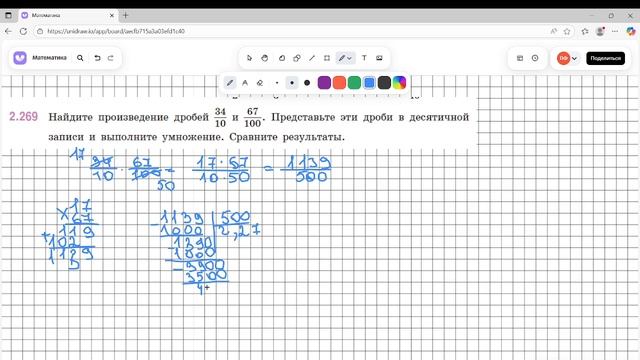Screen dimensions: 640x360
Task: Pick the green color swatch
Action: click(354, 83)
